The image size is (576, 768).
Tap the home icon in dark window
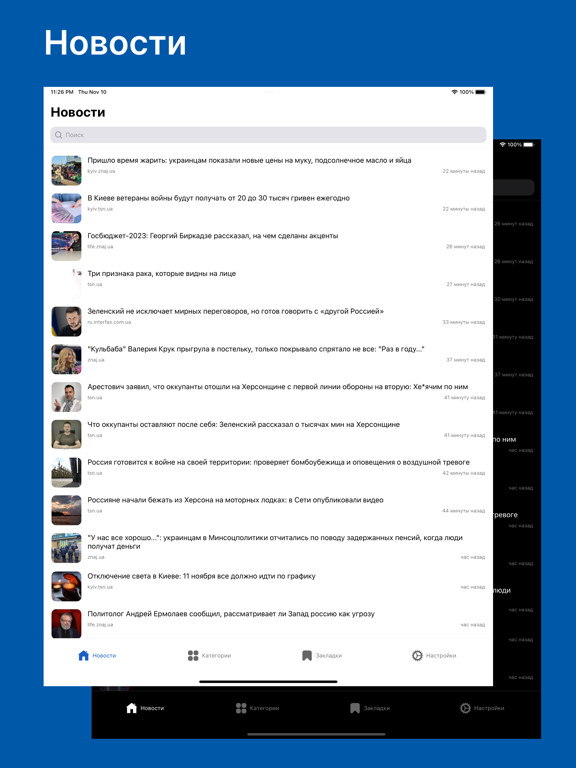coord(131,708)
